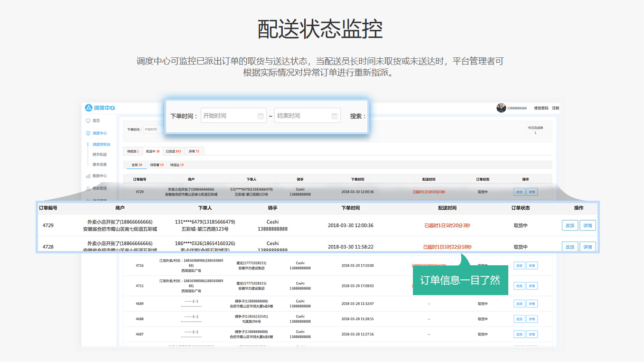Open calendar icon in enlarged 开始时间 field
Viewport: 644px width, 362px height.
click(261, 116)
